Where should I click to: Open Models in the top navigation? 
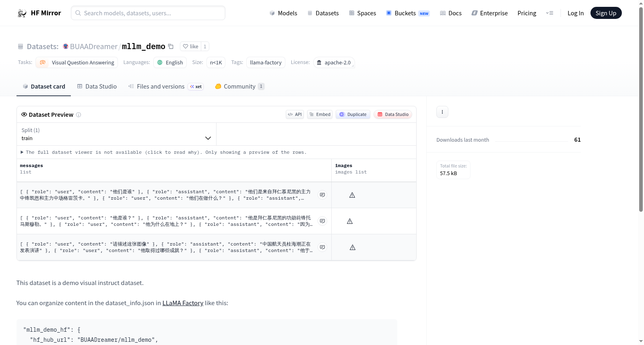(283, 13)
